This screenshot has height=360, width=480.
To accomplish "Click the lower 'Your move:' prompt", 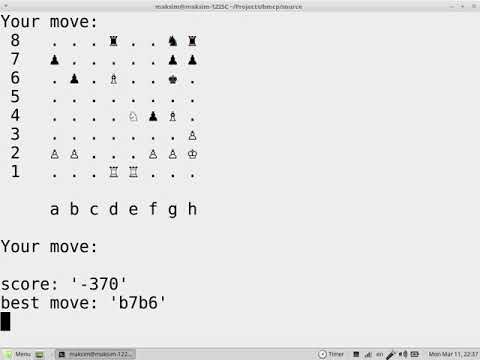I will [x=49, y=247].
